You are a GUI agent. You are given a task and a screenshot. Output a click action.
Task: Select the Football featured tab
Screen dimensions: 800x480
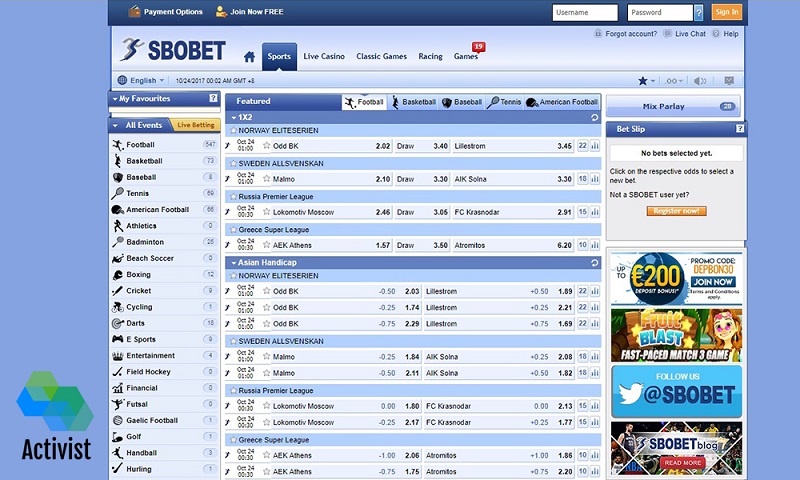tap(364, 102)
